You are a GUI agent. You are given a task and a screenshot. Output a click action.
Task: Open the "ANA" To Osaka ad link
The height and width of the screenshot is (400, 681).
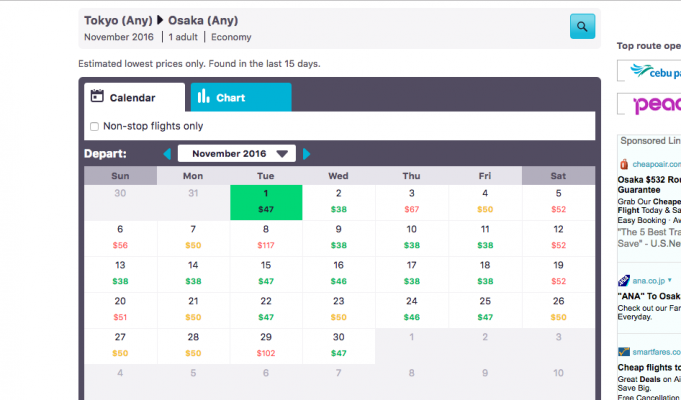point(648,297)
